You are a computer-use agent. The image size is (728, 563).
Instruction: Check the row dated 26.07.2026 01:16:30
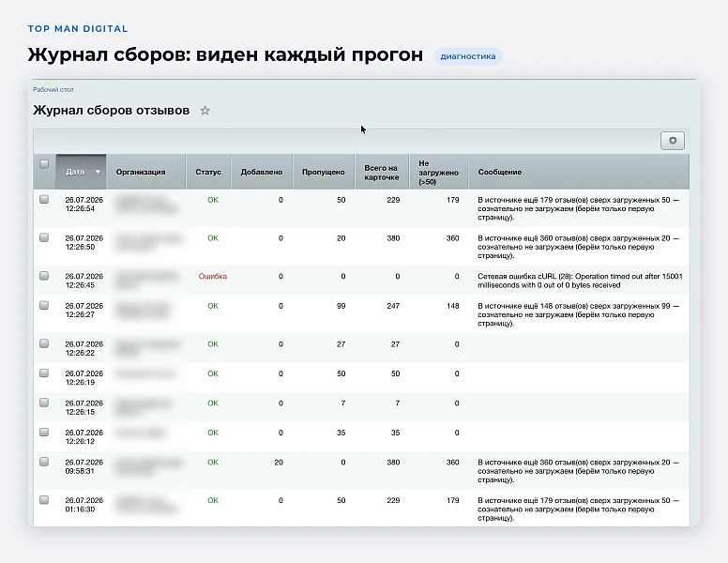(x=44, y=500)
